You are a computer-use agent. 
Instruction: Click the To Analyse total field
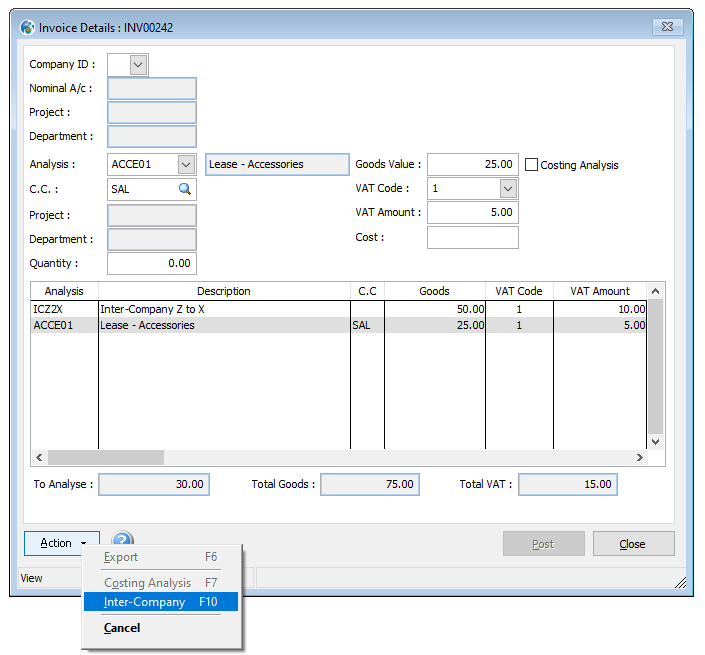coord(154,484)
